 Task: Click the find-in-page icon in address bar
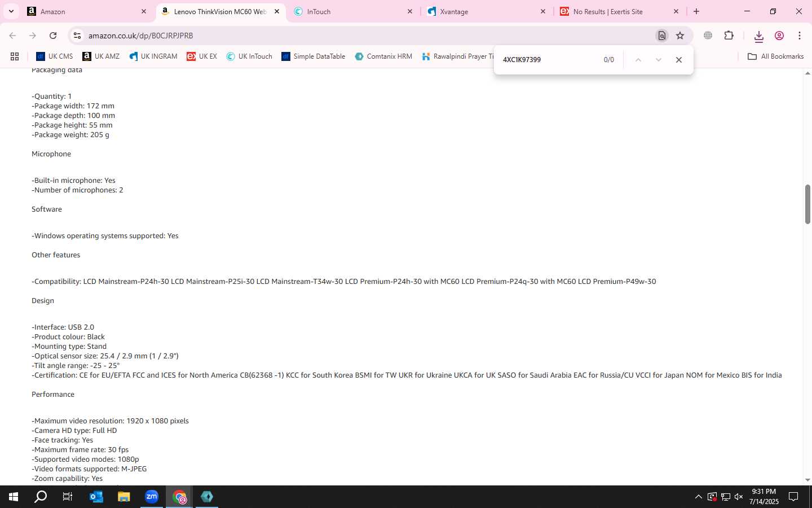tap(662, 36)
